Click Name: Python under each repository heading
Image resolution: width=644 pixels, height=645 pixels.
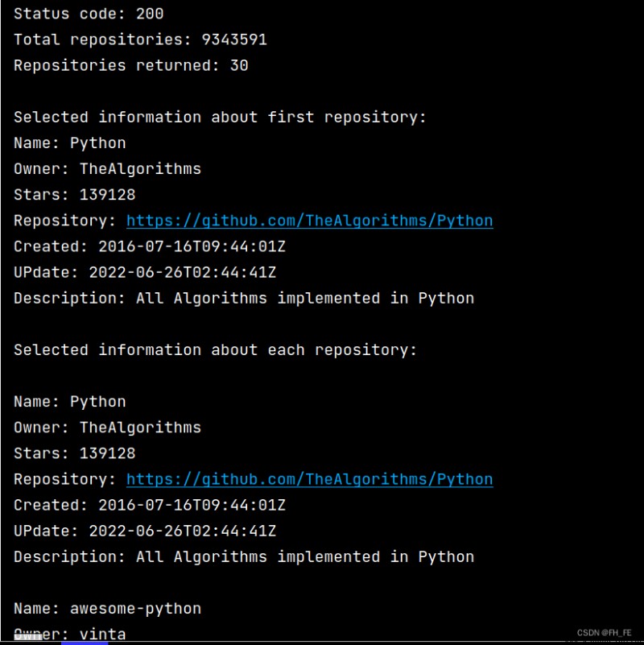[70, 402]
